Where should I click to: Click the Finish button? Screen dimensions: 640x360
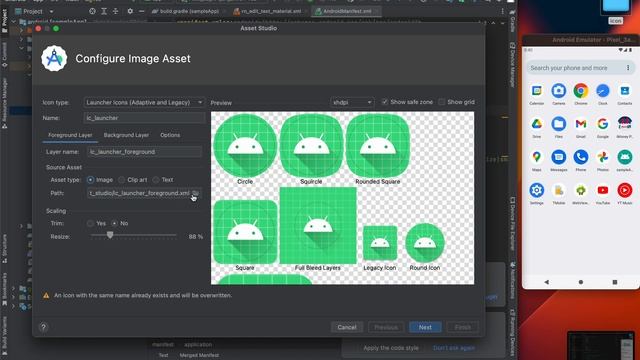pyautogui.click(x=462, y=327)
